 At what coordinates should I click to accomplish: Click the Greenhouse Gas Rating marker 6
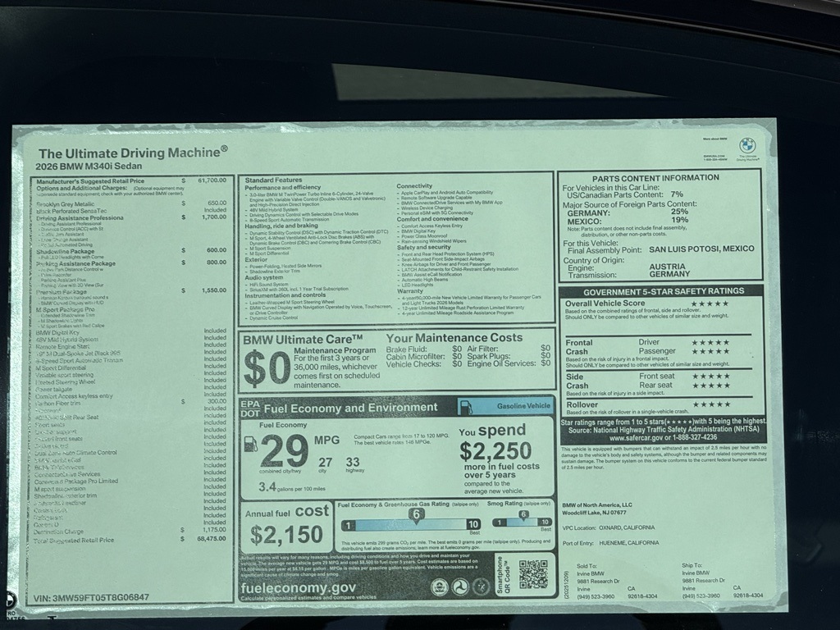click(x=416, y=514)
